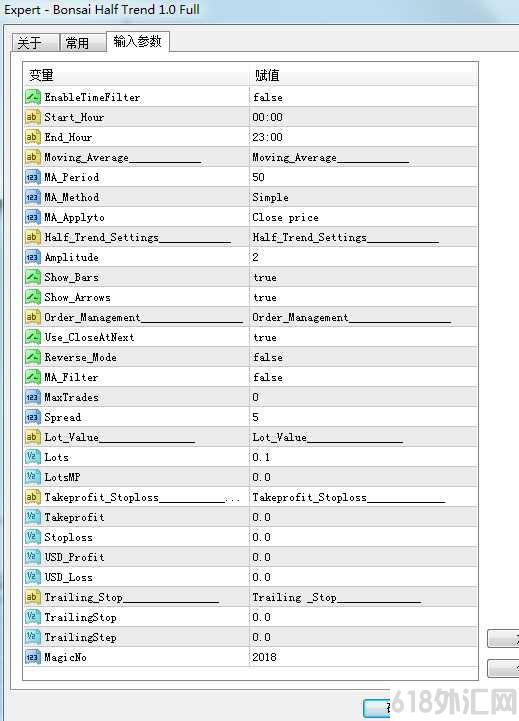Open the MA_Method Simple value dropdown
This screenshot has height=721, width=519.
(x=363, y=197)
